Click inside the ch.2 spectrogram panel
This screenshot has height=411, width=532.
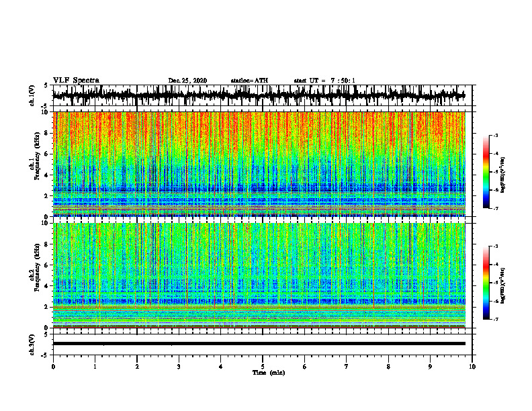(x=259, y=275)
